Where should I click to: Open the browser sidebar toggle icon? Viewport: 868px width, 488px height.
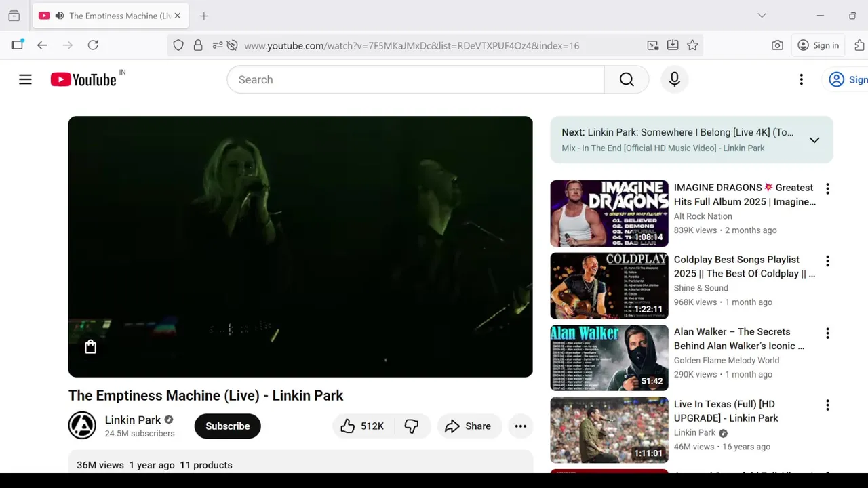pyautogui.click(x=17, y=45)
